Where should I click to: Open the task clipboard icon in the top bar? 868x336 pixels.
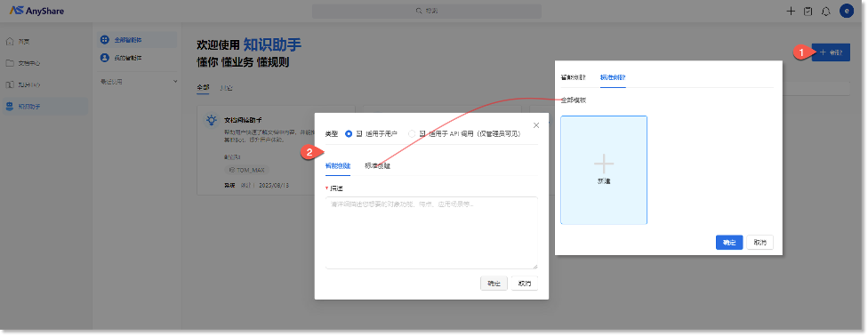point(808,11)
